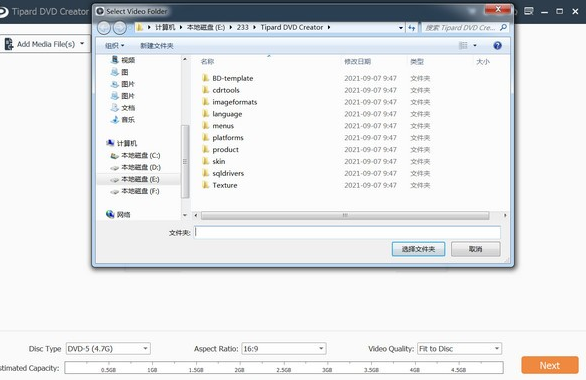Click the horizontal scrollbar in file list
586x380 pixels.
pos(345,215)
